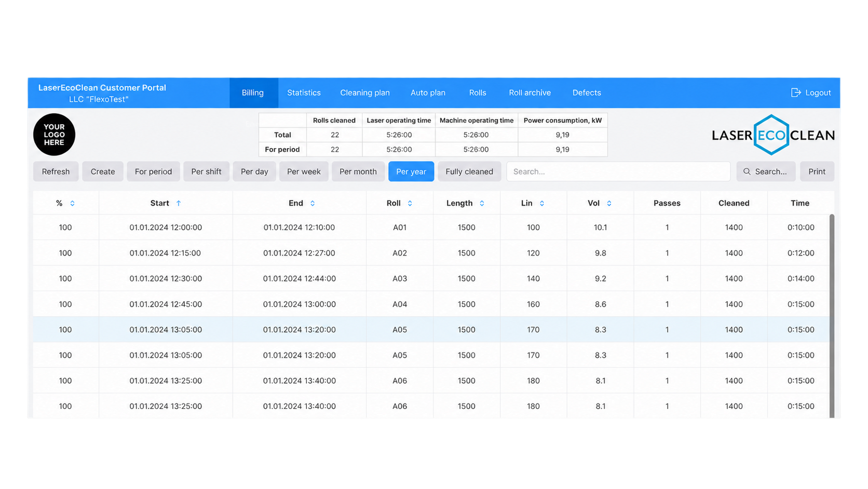Image resolution: width=868 pixels, height=489 pixels.
Task: Select roll A02 cell
Action: (x=400, y=253)
